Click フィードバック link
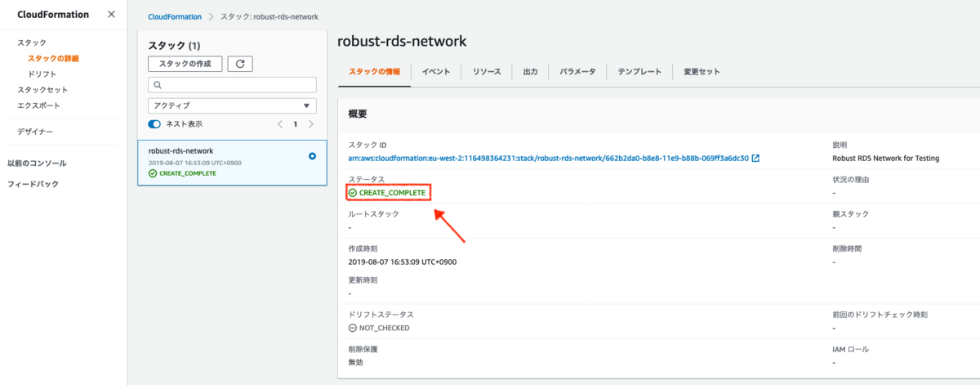Viewport: 980px width, 385px height. [x=33, y=185]
